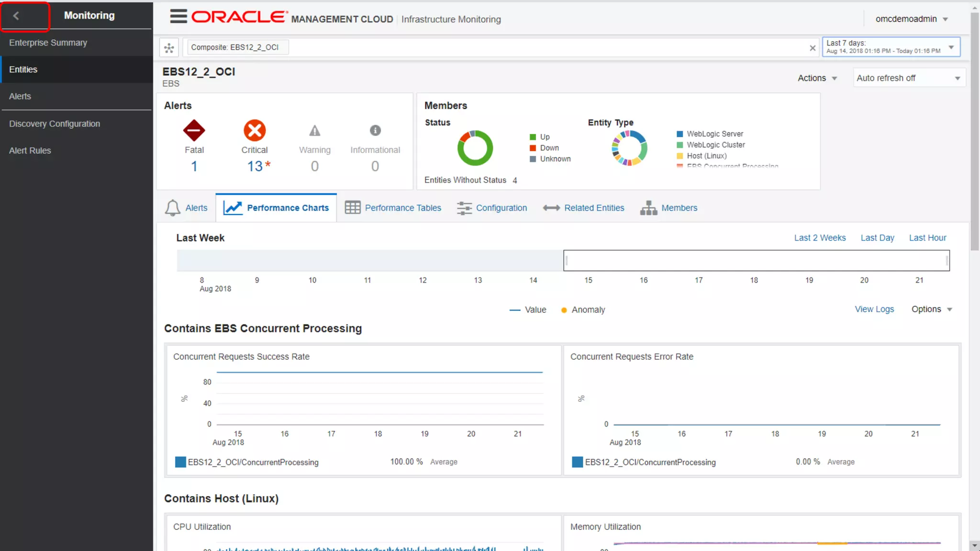This screenshot has width=980, height=551.
Task: Click the Concurrent Requests Error Rate chart
Action: 761,409
